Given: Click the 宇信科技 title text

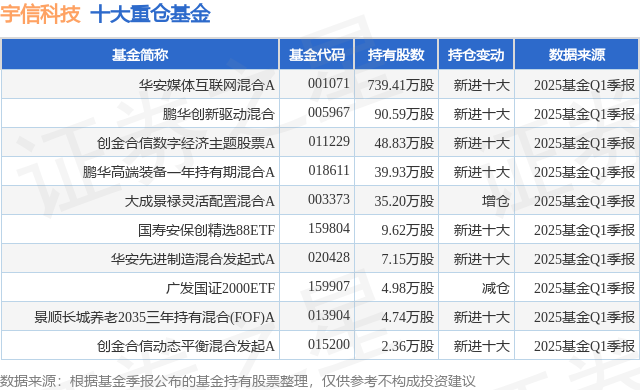Looking at the screenshot, I should click(40, 14).
